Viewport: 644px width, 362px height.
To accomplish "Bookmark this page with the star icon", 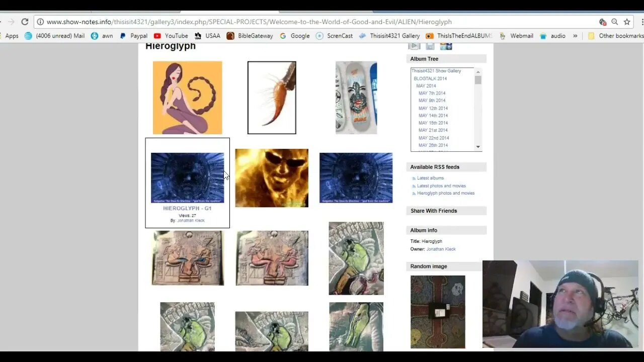I will pos(627,22).
